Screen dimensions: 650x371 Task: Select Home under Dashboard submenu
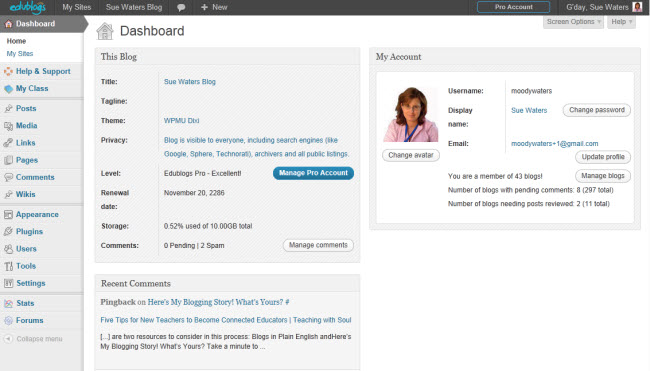[16, 41]
